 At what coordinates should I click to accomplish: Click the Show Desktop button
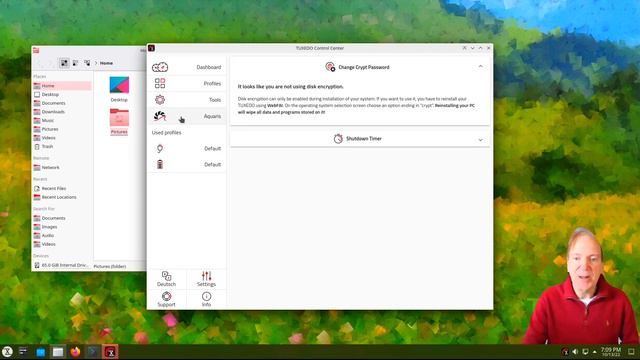(x=631, y=352)
